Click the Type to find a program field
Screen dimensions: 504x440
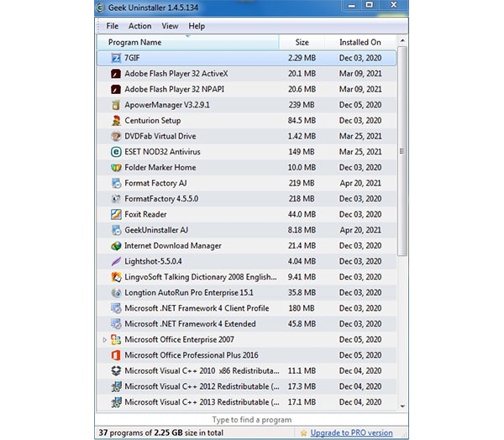click(x=252, y=420)
